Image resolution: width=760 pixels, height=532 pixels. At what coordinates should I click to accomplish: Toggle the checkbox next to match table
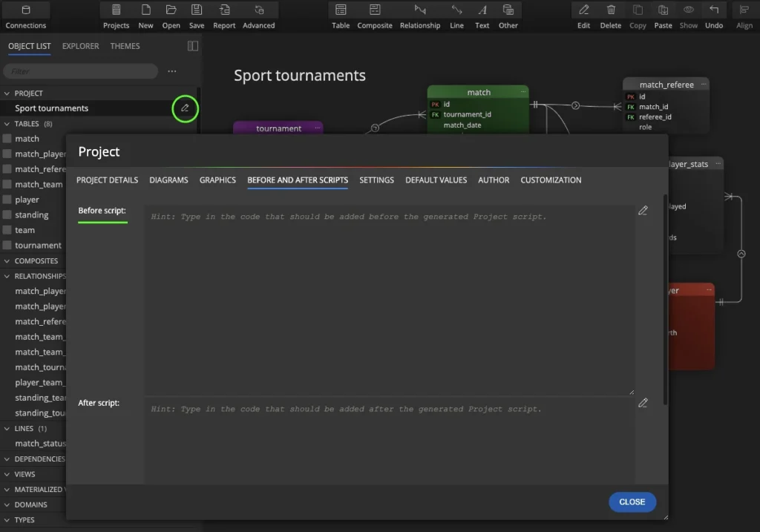[7, 139]
